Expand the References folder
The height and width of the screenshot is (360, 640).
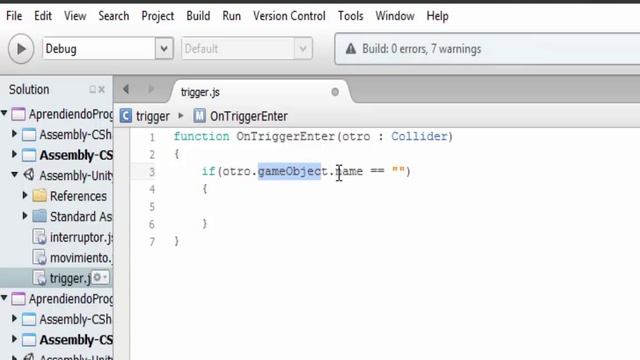25,196
